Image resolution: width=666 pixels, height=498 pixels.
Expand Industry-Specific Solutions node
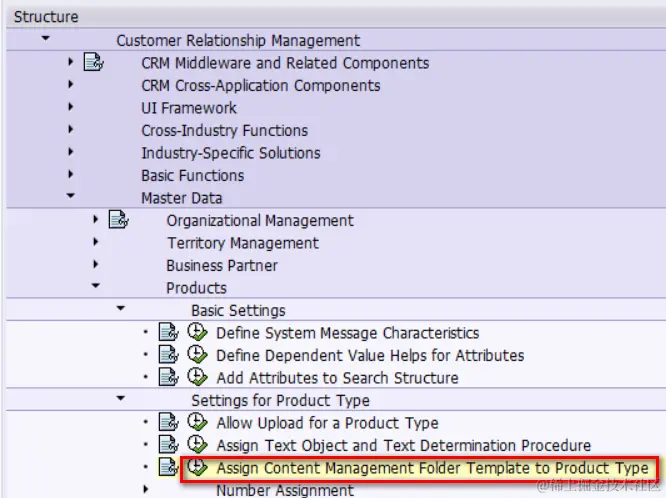(x=71, y=152)
